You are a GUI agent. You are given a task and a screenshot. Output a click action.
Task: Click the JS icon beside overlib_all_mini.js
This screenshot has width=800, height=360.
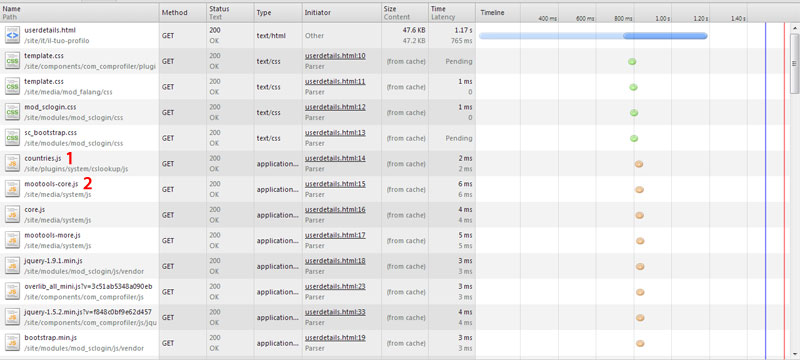12,292
